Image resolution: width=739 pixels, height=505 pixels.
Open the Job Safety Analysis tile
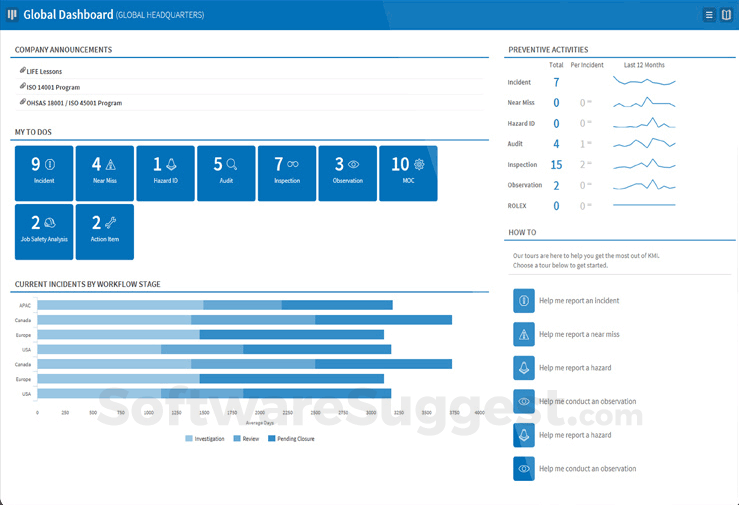[x=44, y=231]
